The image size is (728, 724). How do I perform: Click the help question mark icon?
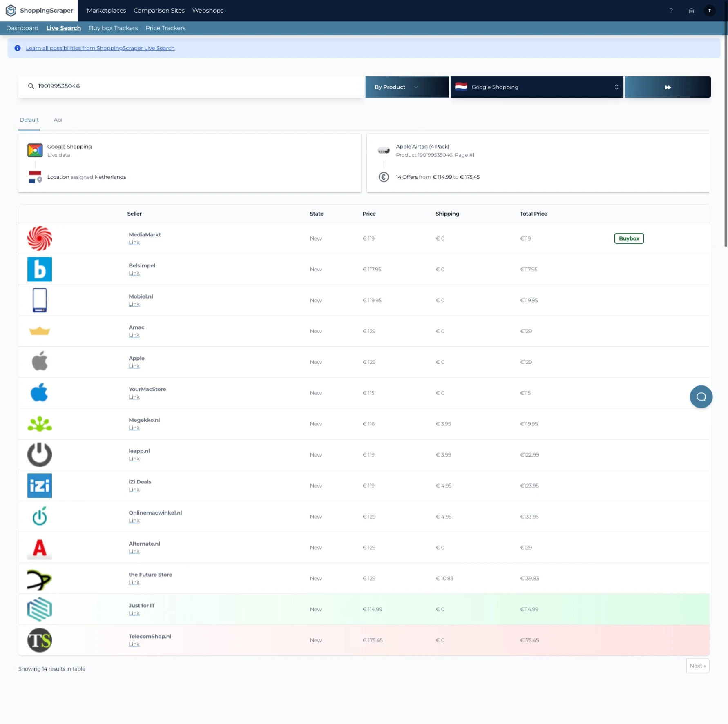click(671, 11)
